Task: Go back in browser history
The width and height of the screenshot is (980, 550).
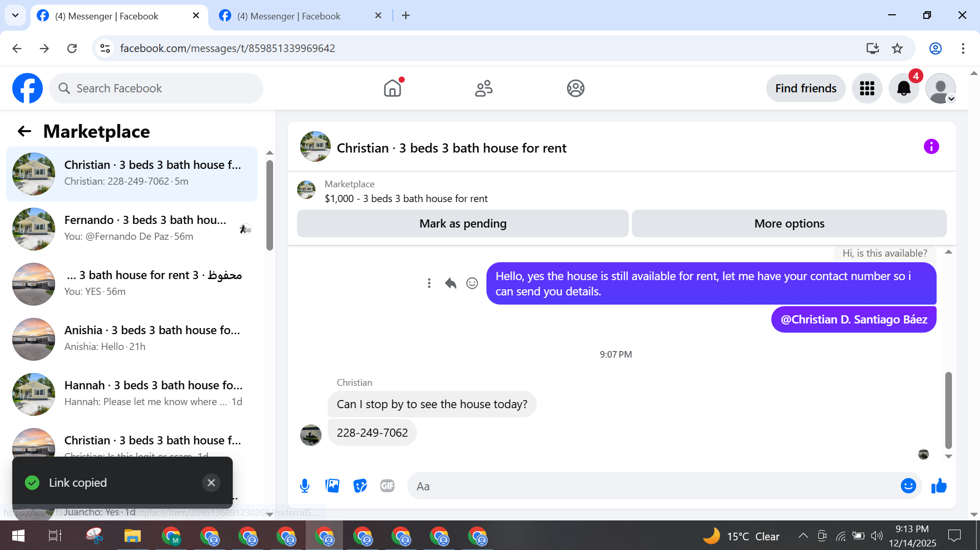Action: tap(17, 48)
